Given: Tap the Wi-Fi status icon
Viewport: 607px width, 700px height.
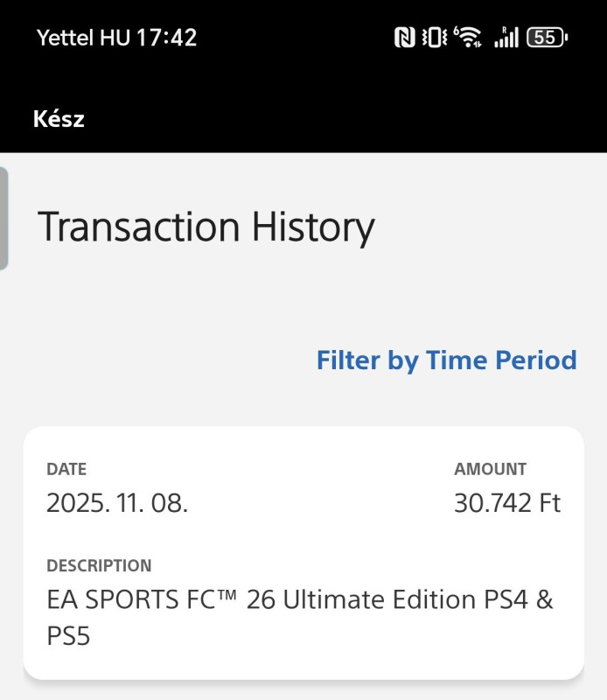Looking at the screenshot, I should 470,37.
